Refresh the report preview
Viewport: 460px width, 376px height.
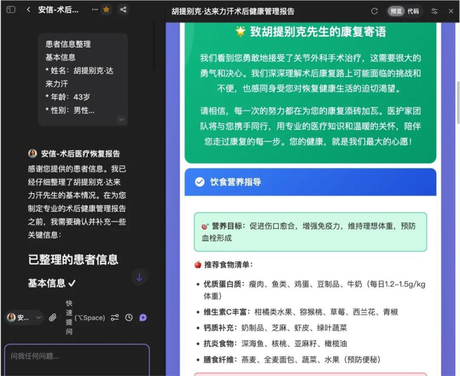point(374,11)
